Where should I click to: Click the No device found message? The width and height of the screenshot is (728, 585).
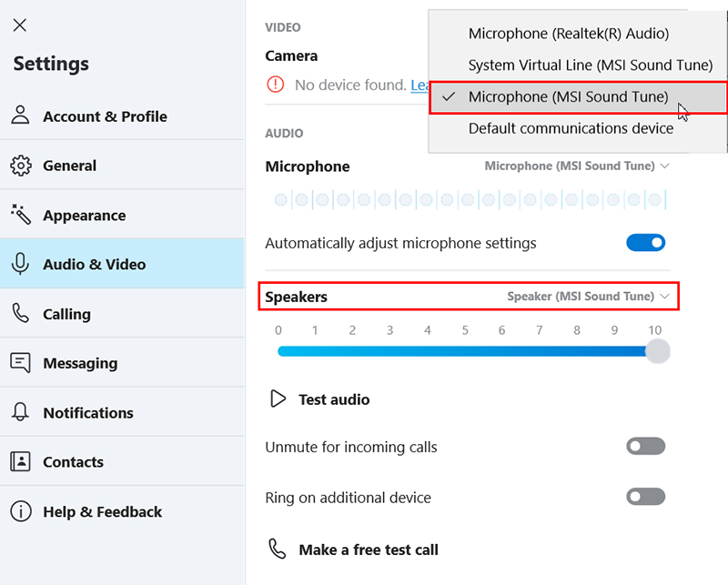pos(350,85)
